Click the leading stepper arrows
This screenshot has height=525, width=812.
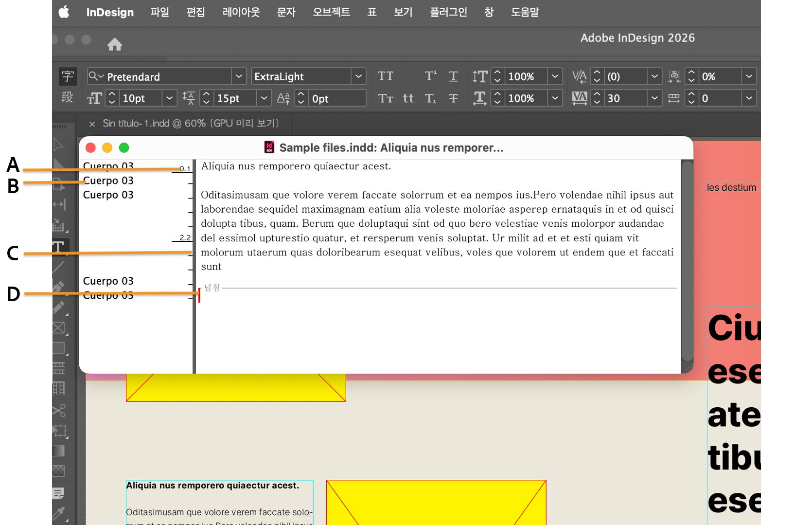(206, 98)
